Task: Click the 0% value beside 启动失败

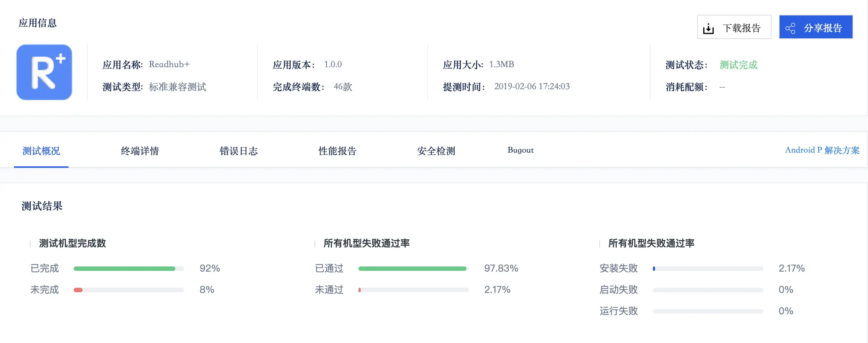Action: pos(786,290)
